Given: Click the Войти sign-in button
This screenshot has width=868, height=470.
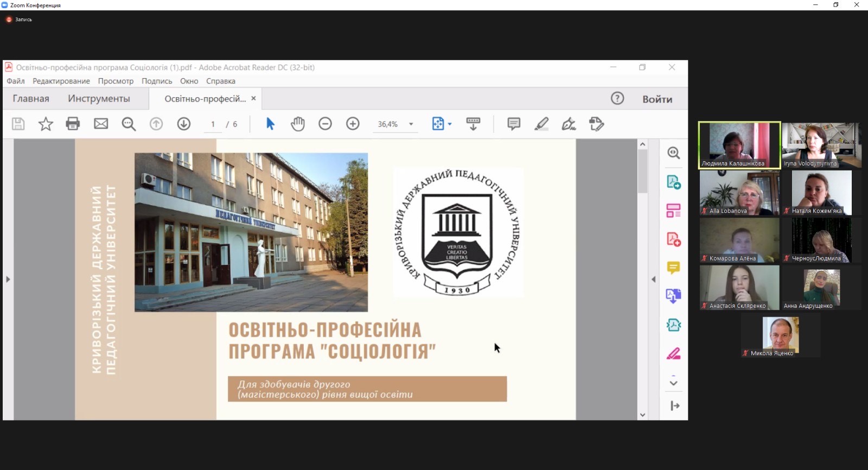Looking at the screenshot, I should click(x=657, y=99).
